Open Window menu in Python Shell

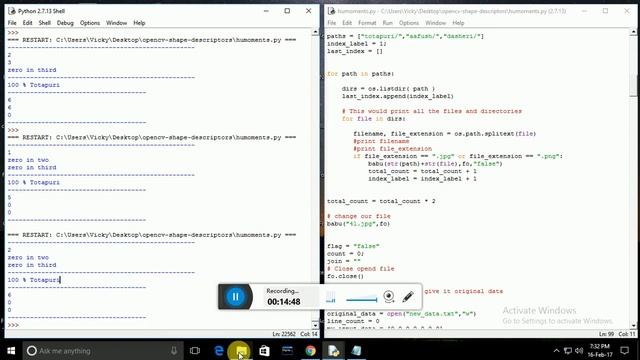(116, 23)
